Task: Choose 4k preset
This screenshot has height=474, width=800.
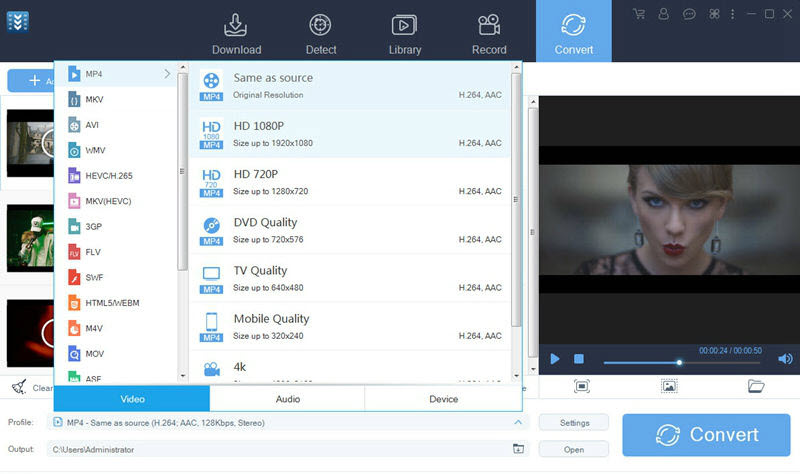Action: 350,367
